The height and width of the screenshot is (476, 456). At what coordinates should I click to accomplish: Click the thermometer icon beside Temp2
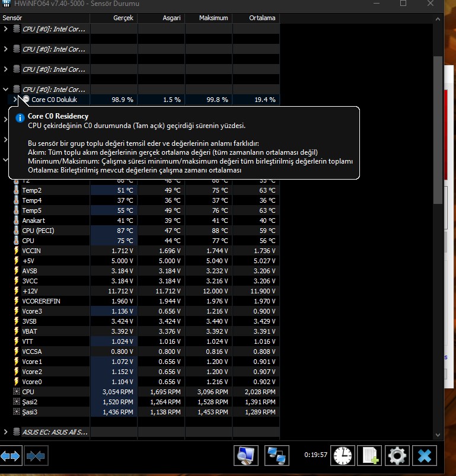16,190
